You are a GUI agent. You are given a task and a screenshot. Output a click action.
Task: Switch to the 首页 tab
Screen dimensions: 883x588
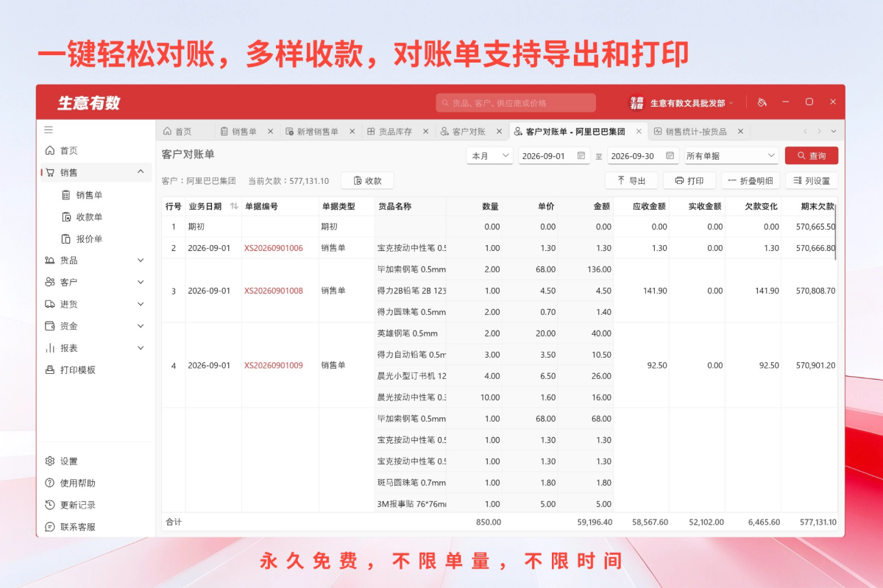coord(178,132)
